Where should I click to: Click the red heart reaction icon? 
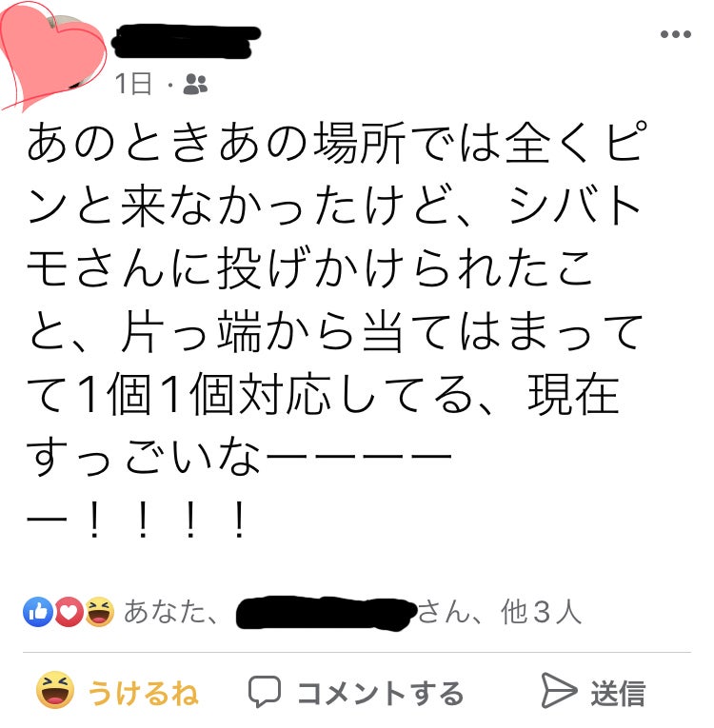click(x=69, y=612)
